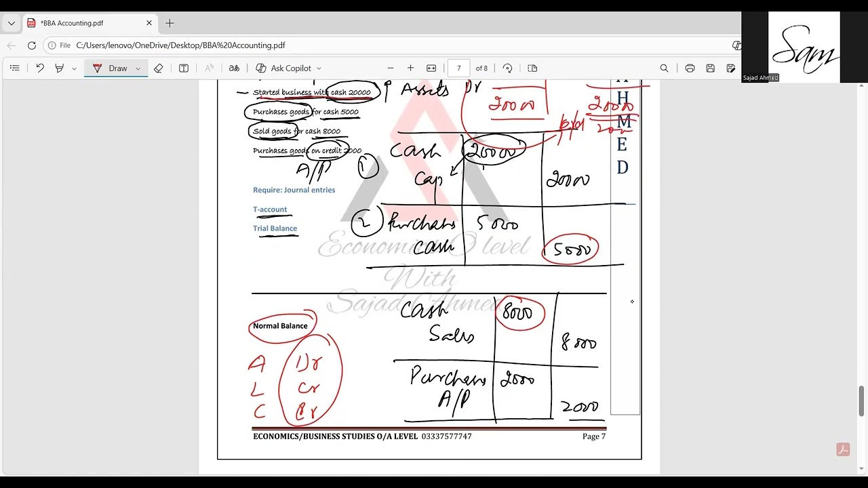
Task: Toggle the Draw tool
Action: 111,68
